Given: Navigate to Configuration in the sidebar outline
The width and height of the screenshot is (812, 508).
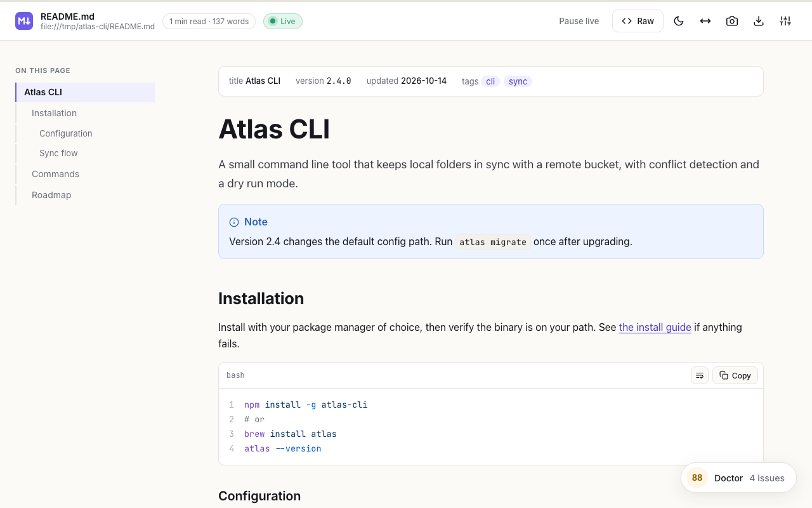Looking at the screenshot, I should [x=85, y=133].
